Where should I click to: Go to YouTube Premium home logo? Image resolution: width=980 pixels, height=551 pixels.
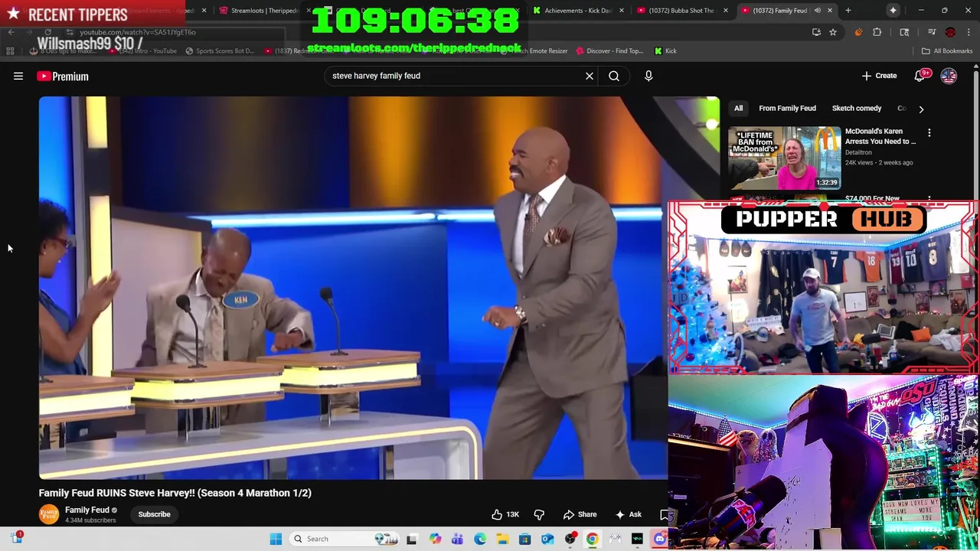[x=63, y=76]
